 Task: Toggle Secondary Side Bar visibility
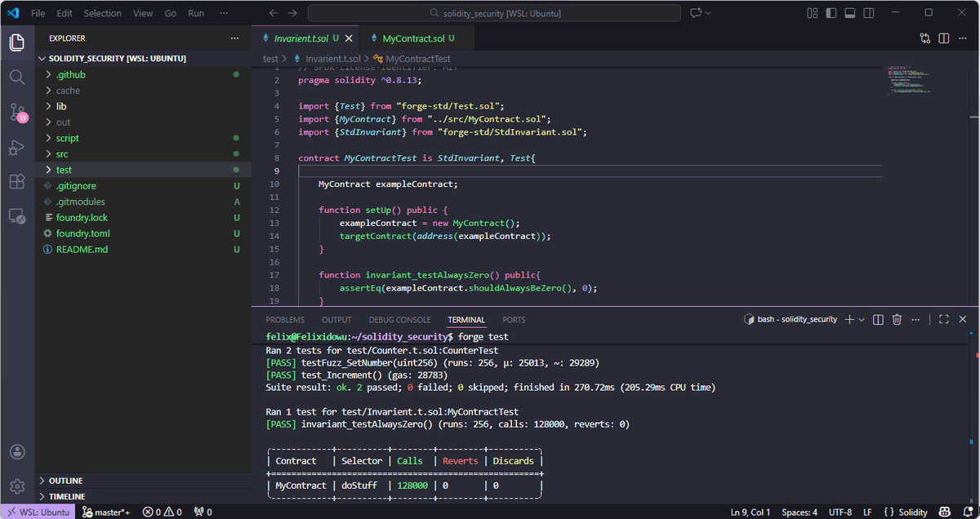tap(869, 13)
